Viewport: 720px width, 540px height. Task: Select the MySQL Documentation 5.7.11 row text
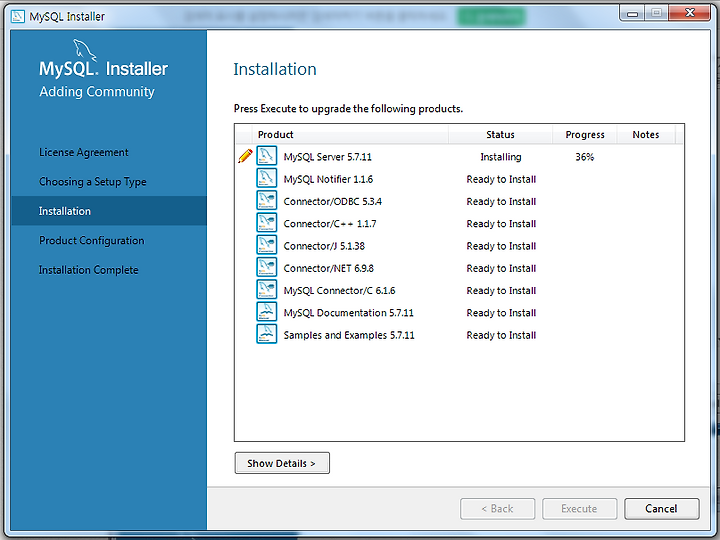[348, 313]
